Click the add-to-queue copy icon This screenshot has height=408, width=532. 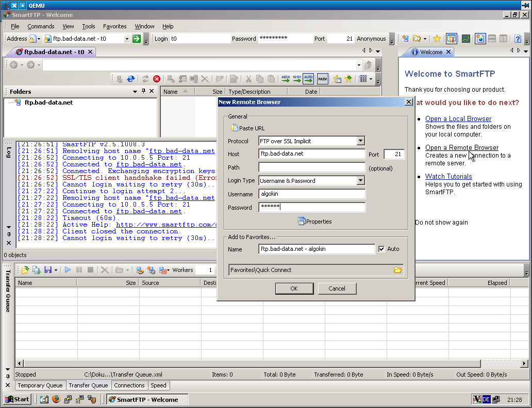click(36, 270)
